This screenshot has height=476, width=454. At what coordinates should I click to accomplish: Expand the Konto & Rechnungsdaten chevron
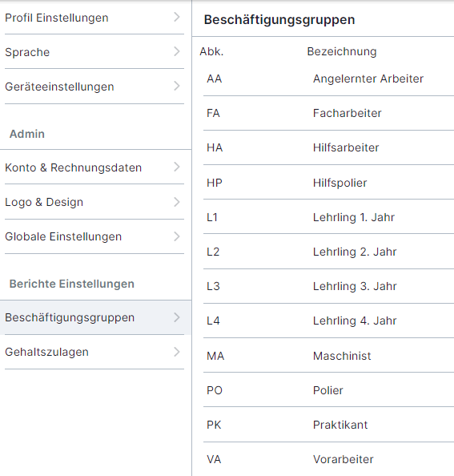[x=177, y=167]
